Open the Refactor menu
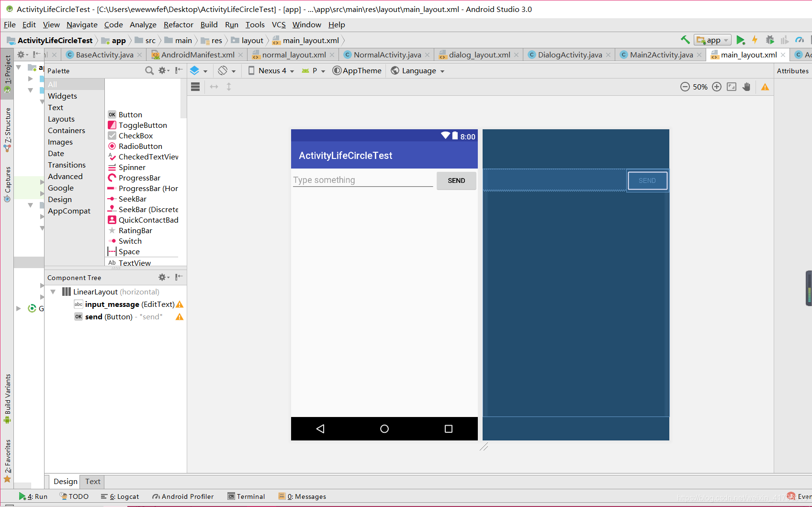The width and height of the screenshot is (812, 507). 178,24
